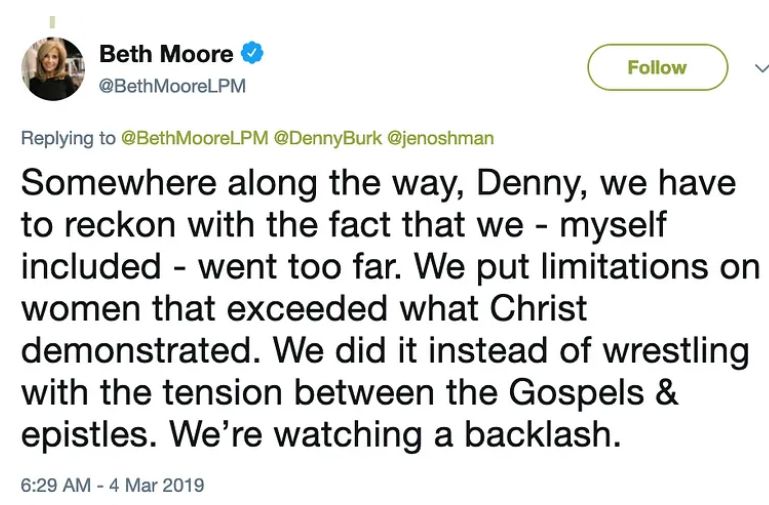This screenshot has width=769, height=505.
Task: Open the Beth Moore display name link
Action: [x=166, y=53]
